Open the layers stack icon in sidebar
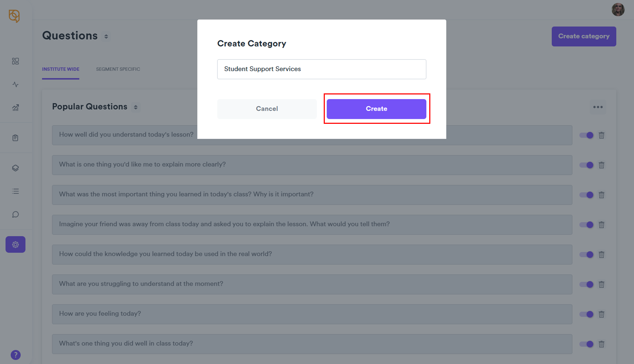Viewport: 634px width, 364px height. [x=15, y=168]
